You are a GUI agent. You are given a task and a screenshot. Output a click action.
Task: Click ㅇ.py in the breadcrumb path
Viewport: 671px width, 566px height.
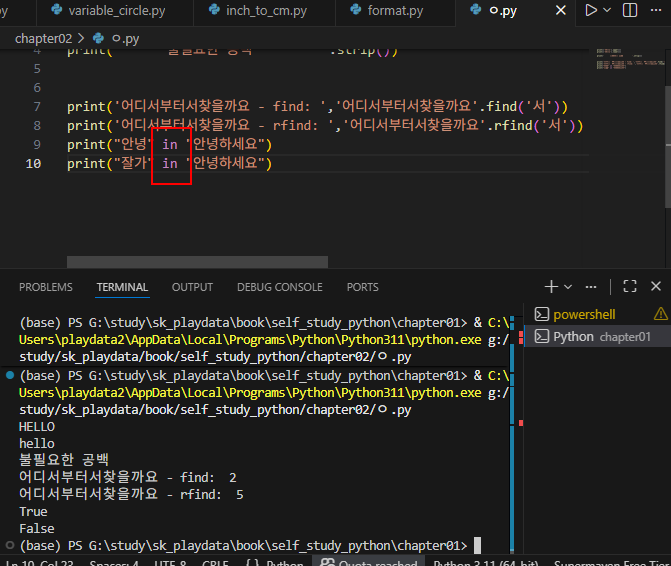(x=125, y=39)
